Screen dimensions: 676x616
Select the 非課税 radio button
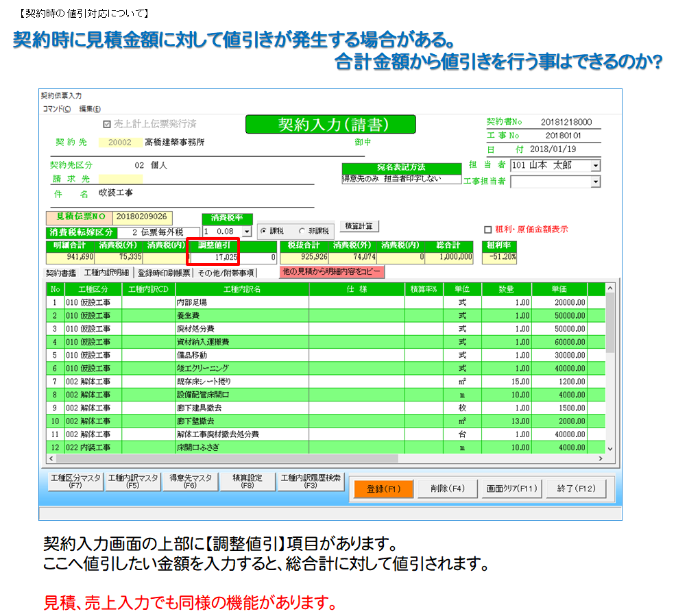[302, 231]
